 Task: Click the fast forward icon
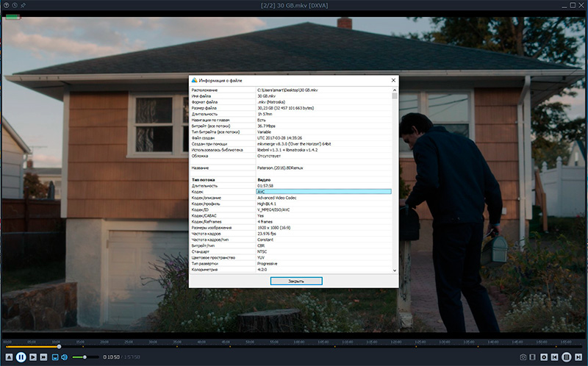pos(43,356)
